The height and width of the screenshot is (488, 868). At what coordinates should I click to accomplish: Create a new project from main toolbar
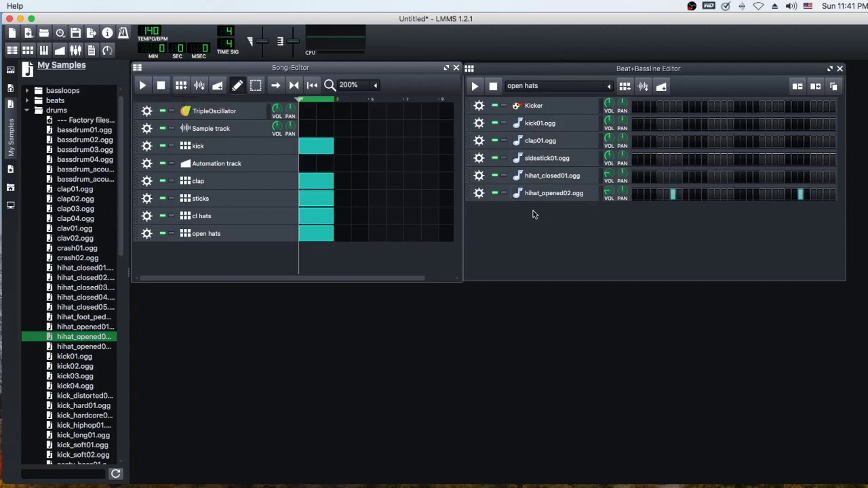click(12, 33)
